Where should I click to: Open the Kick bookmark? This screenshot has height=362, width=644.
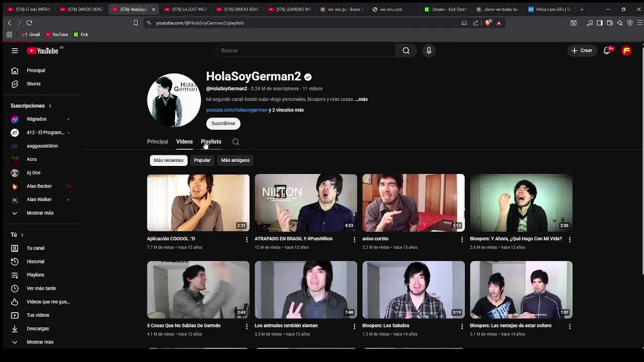click(80, 35)
